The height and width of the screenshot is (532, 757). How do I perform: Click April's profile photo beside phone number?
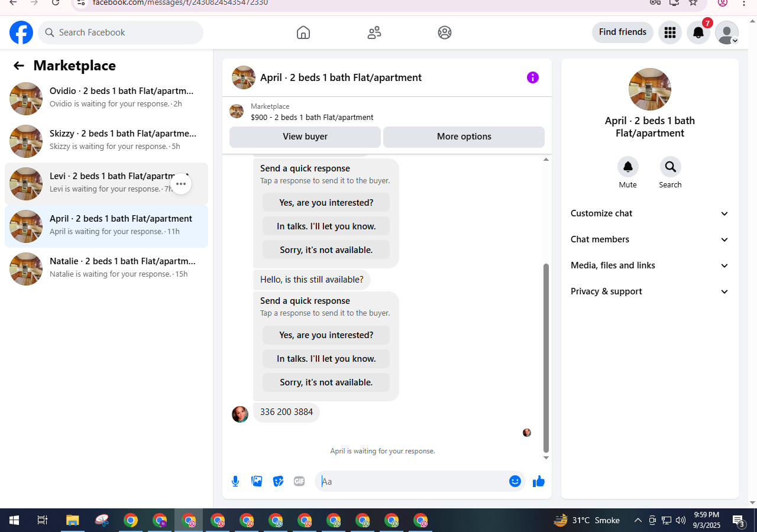[240, 414]
